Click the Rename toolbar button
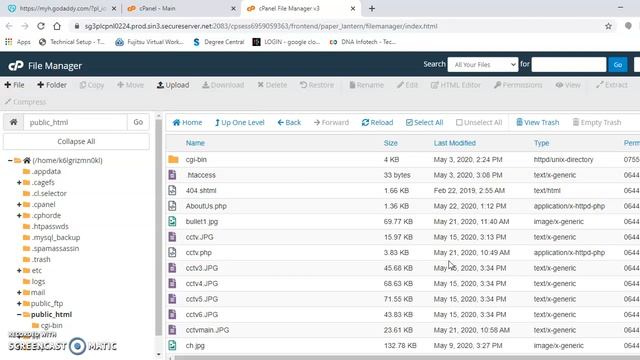The image size is (640, 360). pyautogui.click(x=367, y=85)
